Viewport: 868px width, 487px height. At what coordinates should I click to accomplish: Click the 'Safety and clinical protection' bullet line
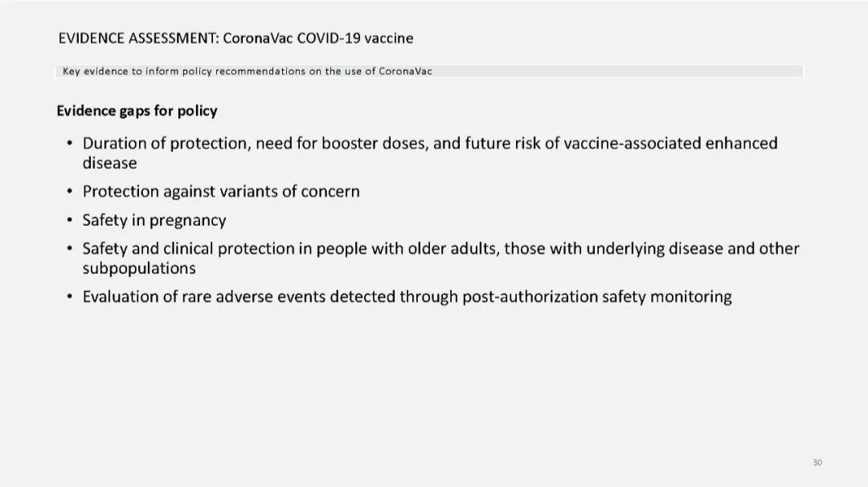[440, 258]
